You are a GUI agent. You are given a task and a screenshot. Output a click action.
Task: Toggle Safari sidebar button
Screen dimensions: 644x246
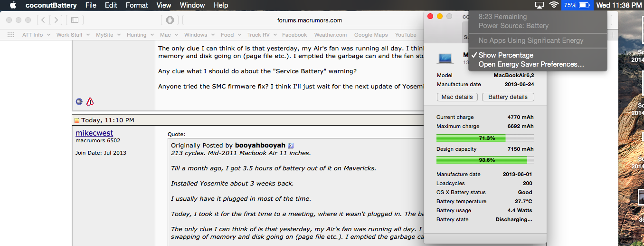pyautogui.click(x=75, y=20)
